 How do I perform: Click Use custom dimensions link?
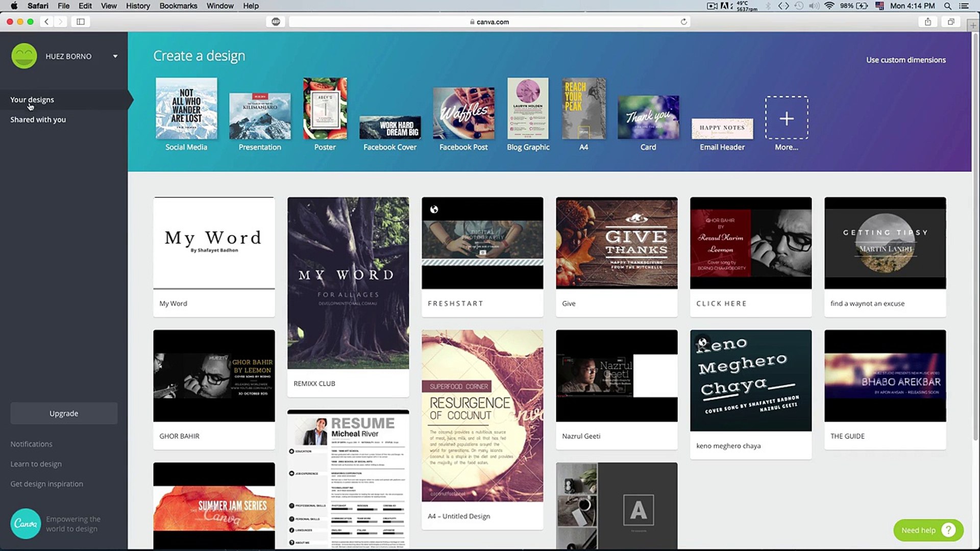click(905, 60)
